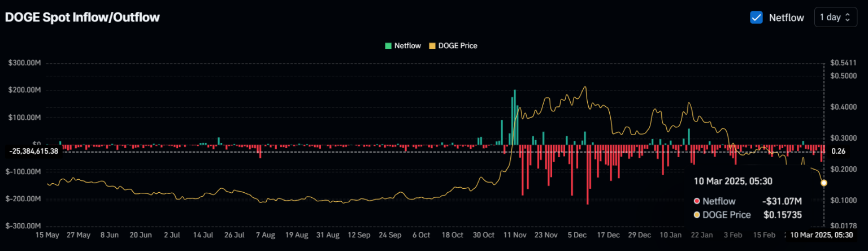Uncheck the Netflow checkbox
This screenshot has height=251, width=868.
point(756,18)
